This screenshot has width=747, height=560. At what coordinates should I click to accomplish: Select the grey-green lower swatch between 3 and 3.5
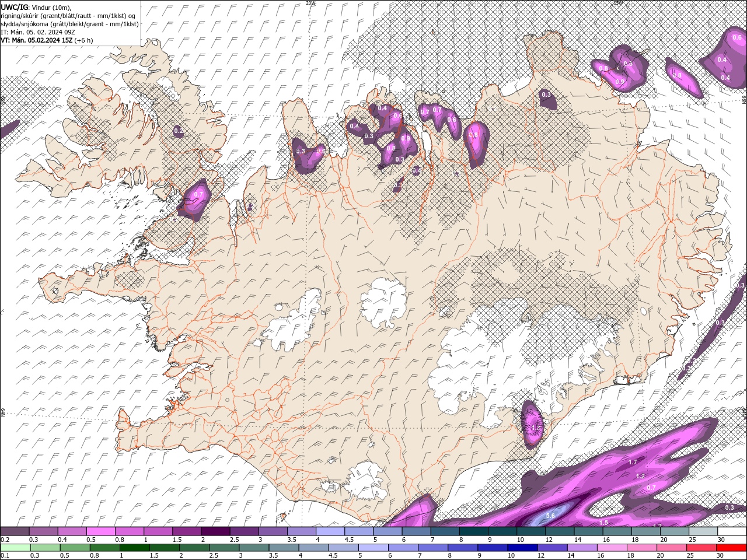(x=254, y=548)
